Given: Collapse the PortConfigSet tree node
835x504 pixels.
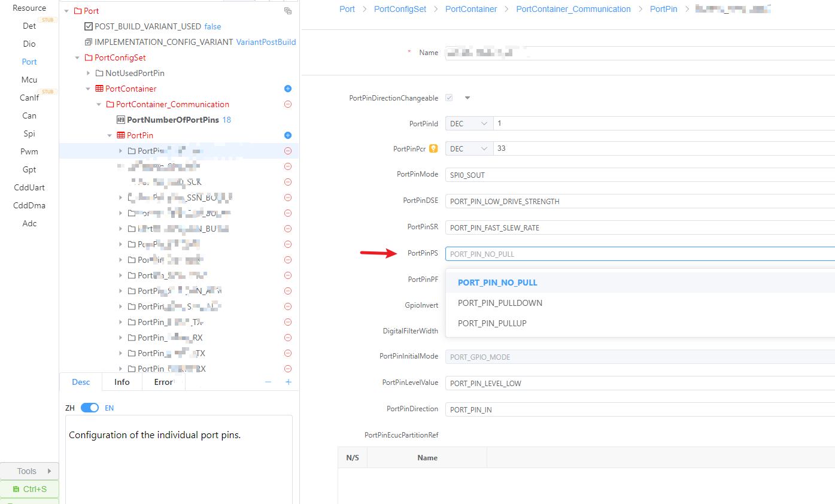Looking at the screenshot, I should [77, 57].
